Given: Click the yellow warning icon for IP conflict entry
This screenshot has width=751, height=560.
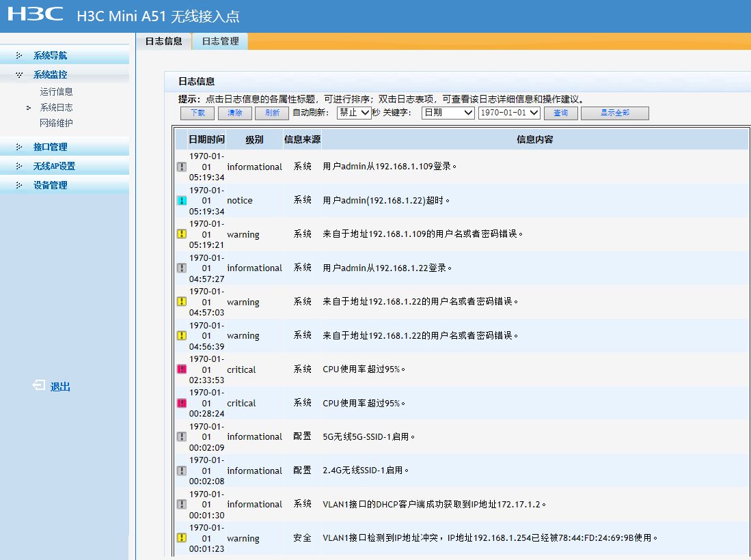Looking at the screenshot, I should [182, 538].
